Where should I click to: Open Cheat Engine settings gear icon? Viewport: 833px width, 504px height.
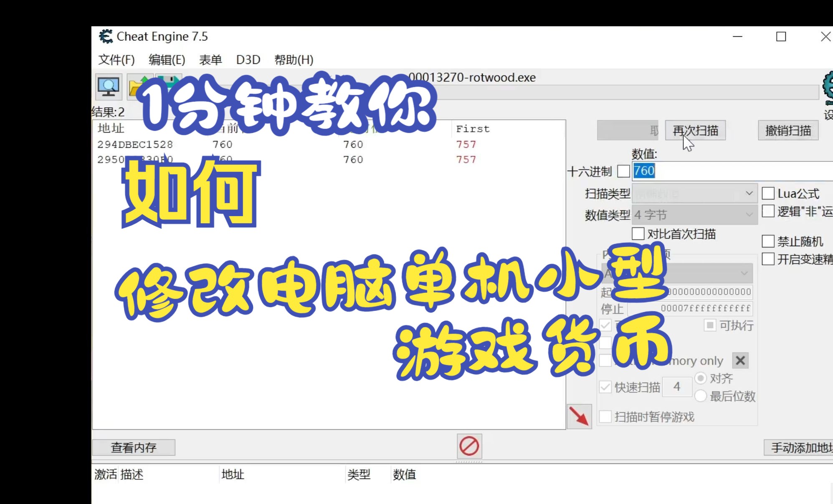pos(828,88)
